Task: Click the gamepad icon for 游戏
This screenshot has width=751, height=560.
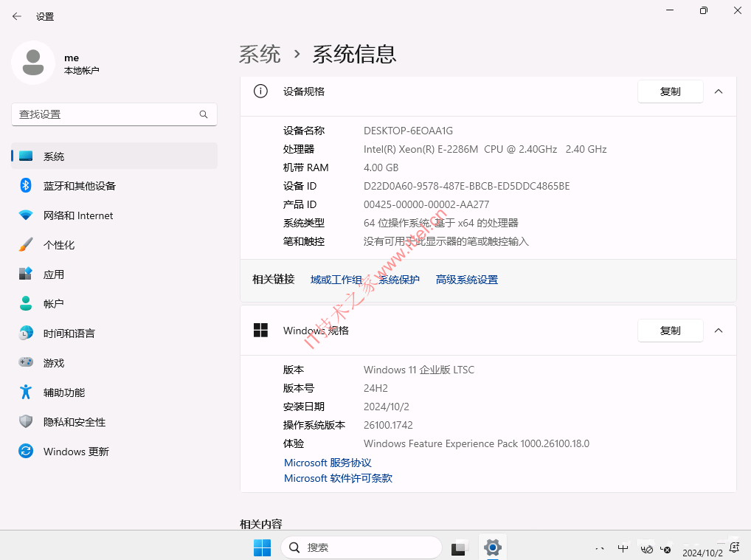Action: click(26, 362)
